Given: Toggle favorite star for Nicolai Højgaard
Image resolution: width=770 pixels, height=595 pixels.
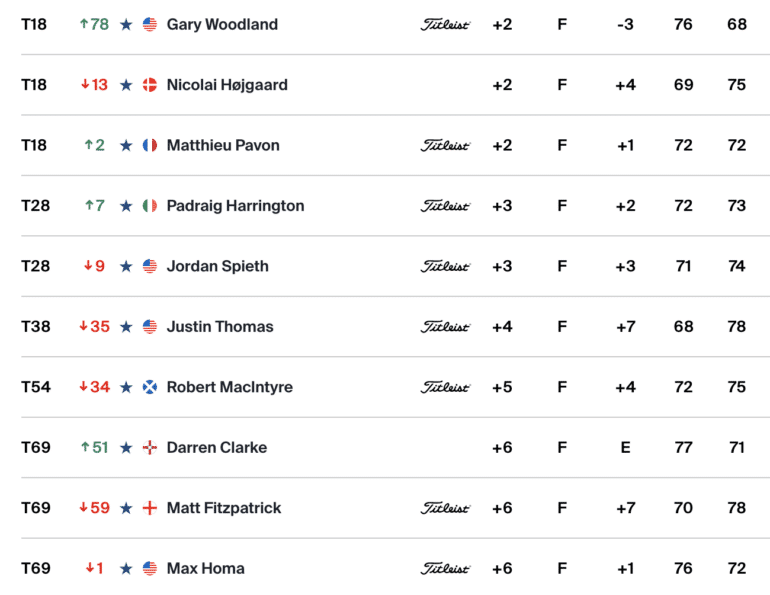Looking at the screenshot, I should point(126,85).
